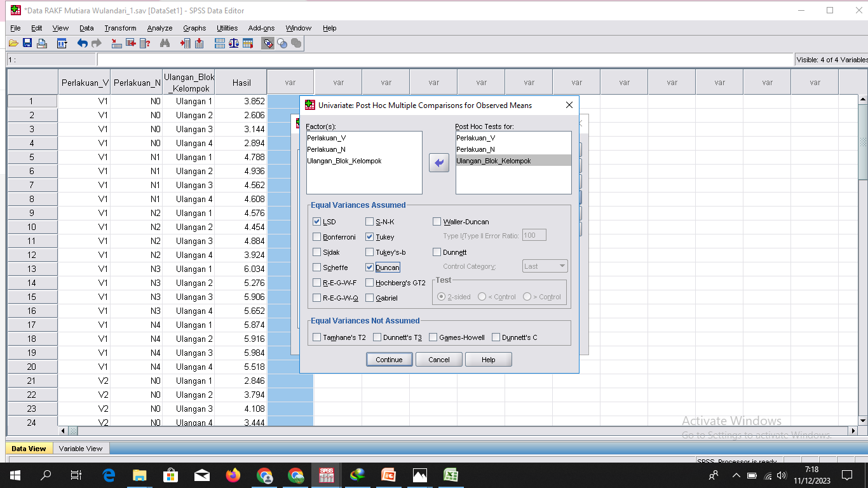868x488 pixels.
Task: Check the Sidak checkbox
Action: [x=317, y=252]
